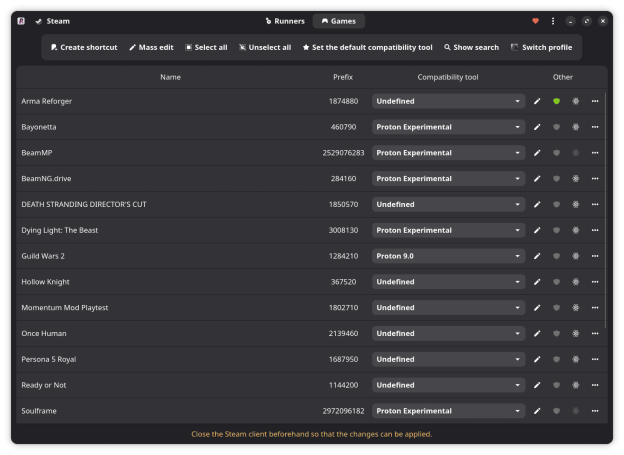Select the Momentum Mod Playtest row
This screenshot has width=624, height=455.
pos(170,308)
